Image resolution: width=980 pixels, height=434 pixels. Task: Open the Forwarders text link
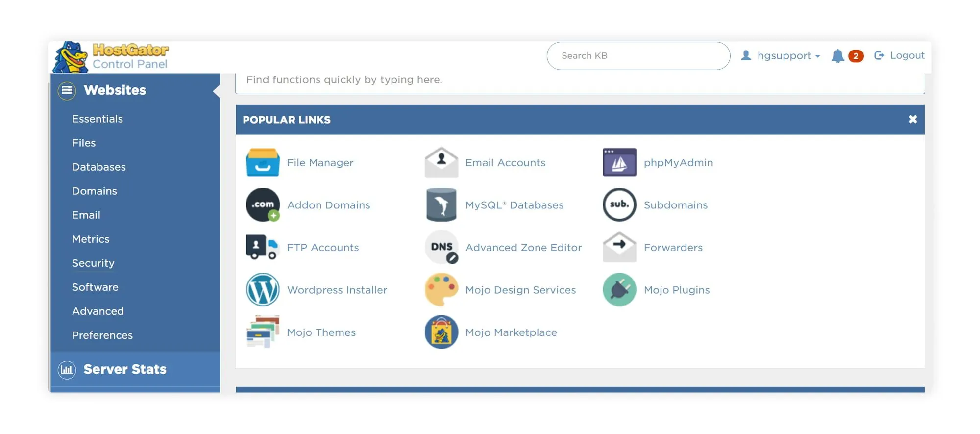[x=673, y=248]
